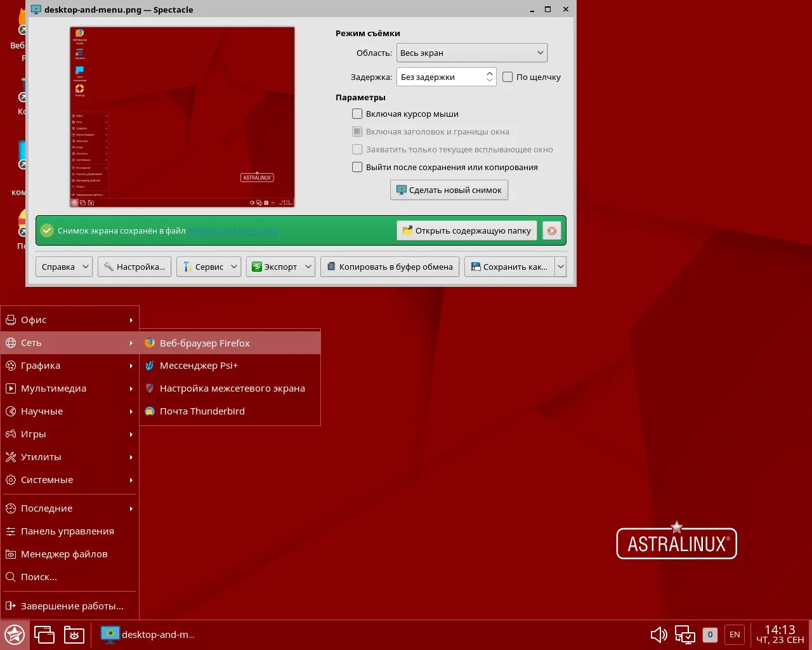812x650 pixels.
Task: Open the Игры menu category
Action: coord(70,434)
